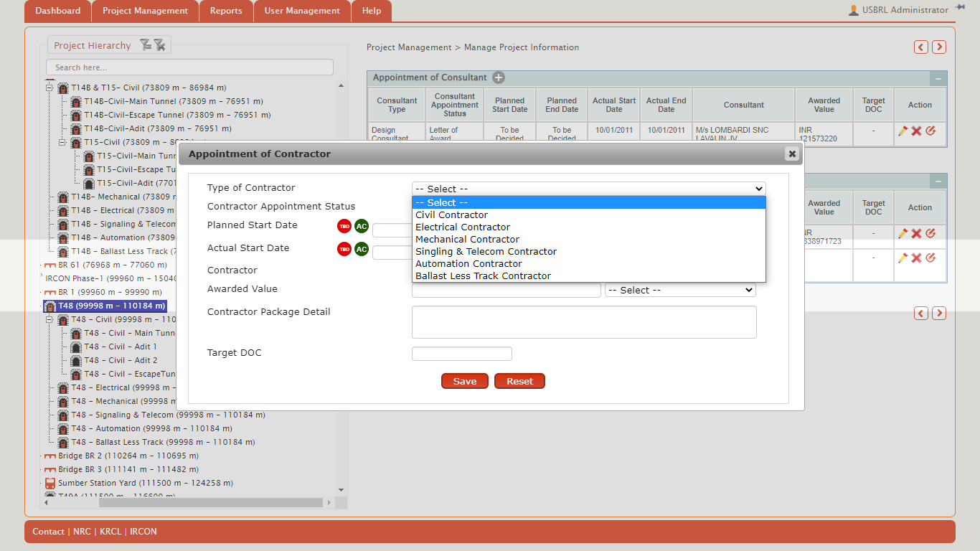Open the currency Select dropdown beside Awarded Value
This screenshot has height=551, width=980.
[x=679, y=291]
